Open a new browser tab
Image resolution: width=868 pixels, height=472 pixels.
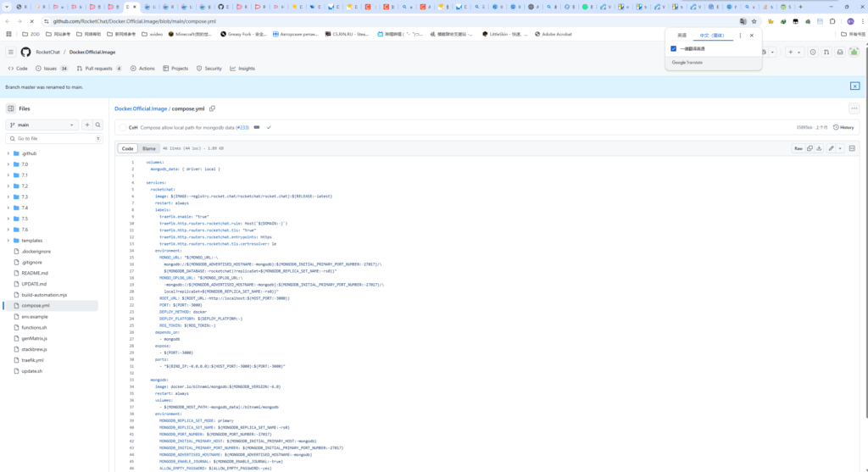800,7
